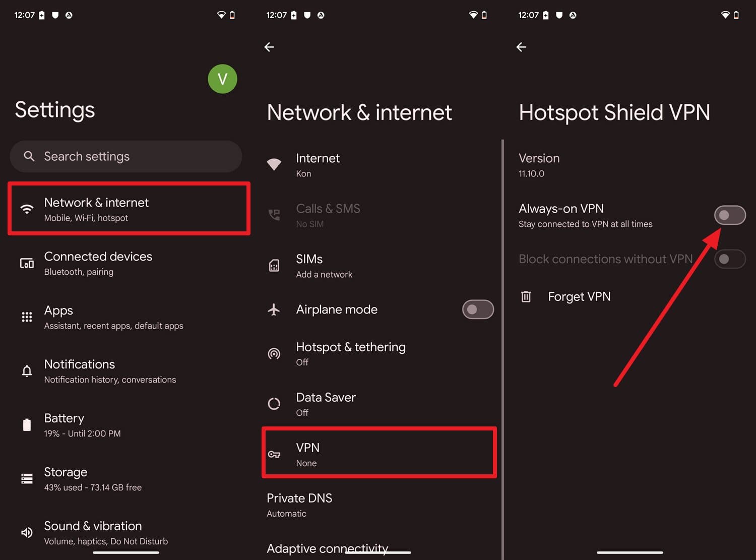Click the Internet Wi-Fi icon
The width and height of the screenshot is (756, 560).
(274, 164)
